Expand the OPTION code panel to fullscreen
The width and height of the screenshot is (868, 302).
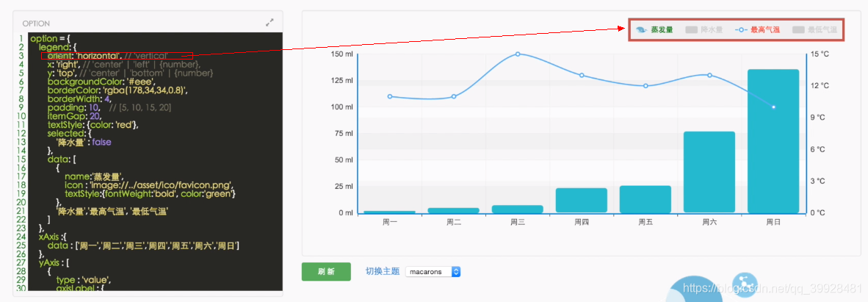click(270, 23)
